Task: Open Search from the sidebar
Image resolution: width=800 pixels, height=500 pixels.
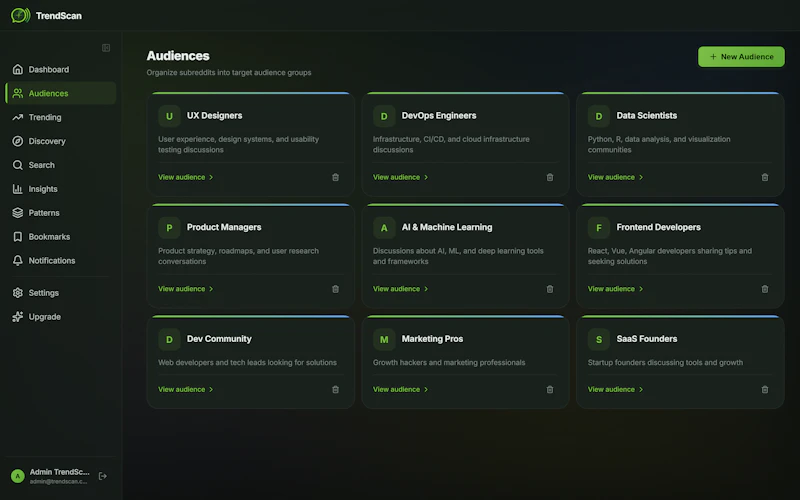Action: tap(61, 165)
